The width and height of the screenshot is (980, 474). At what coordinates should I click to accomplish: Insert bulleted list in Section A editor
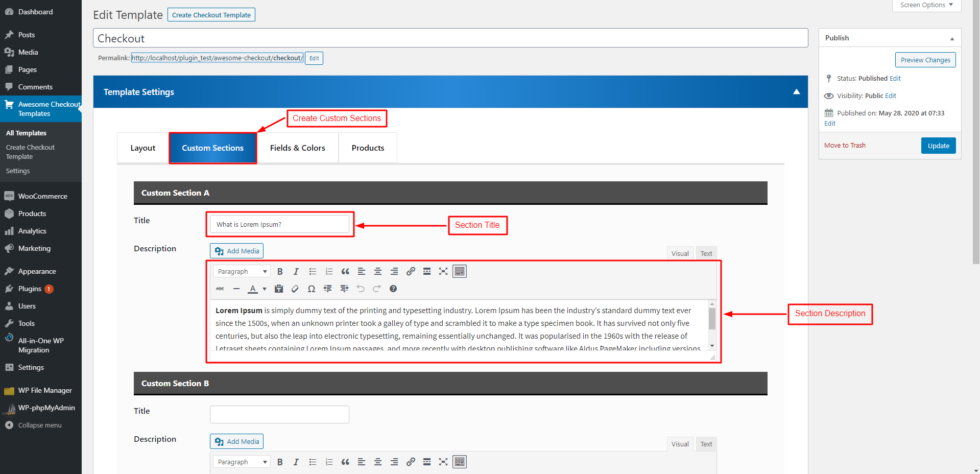click(x=313, y=271)
